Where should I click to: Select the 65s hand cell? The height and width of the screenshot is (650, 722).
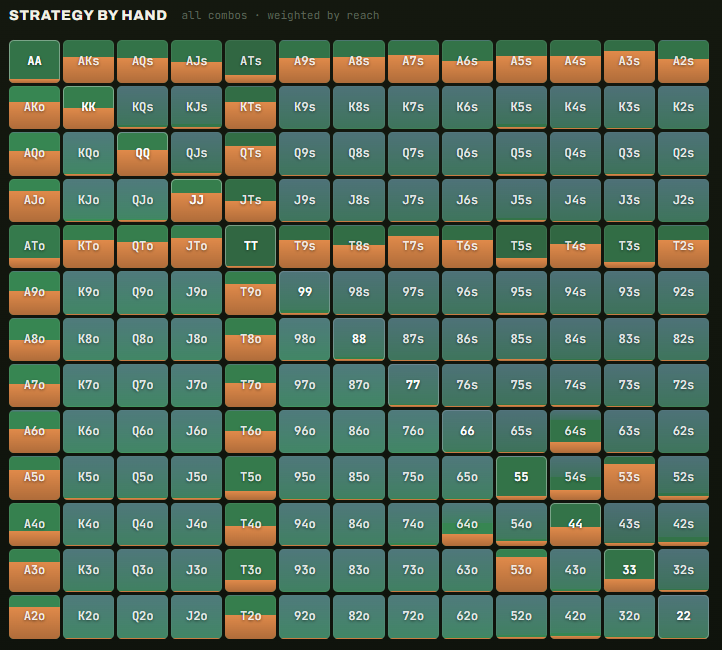[x=521, y=431]
